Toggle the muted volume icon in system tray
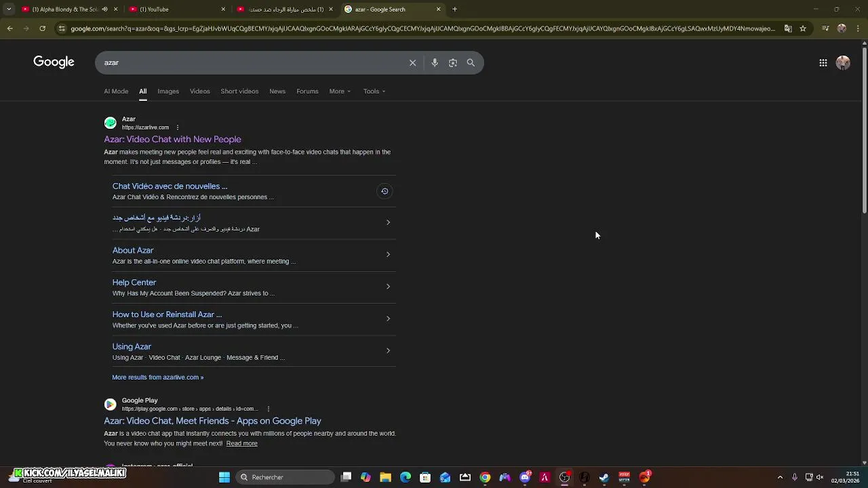 tap(821, 477)
